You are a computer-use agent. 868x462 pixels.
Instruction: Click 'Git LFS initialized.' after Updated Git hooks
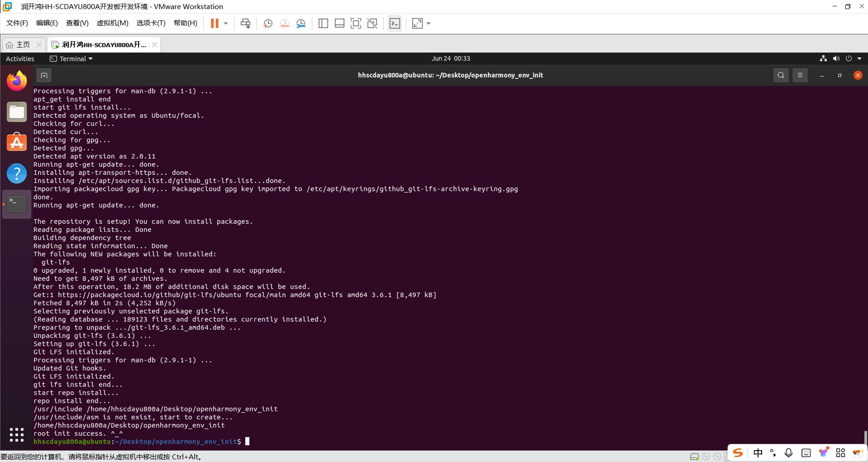pyautogui.click(x=74, y=376)
